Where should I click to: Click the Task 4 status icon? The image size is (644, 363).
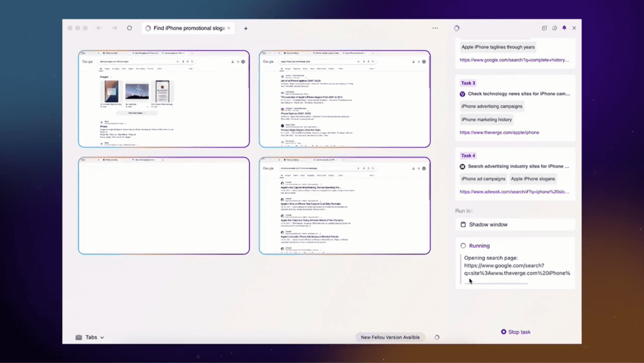(463, 167)
